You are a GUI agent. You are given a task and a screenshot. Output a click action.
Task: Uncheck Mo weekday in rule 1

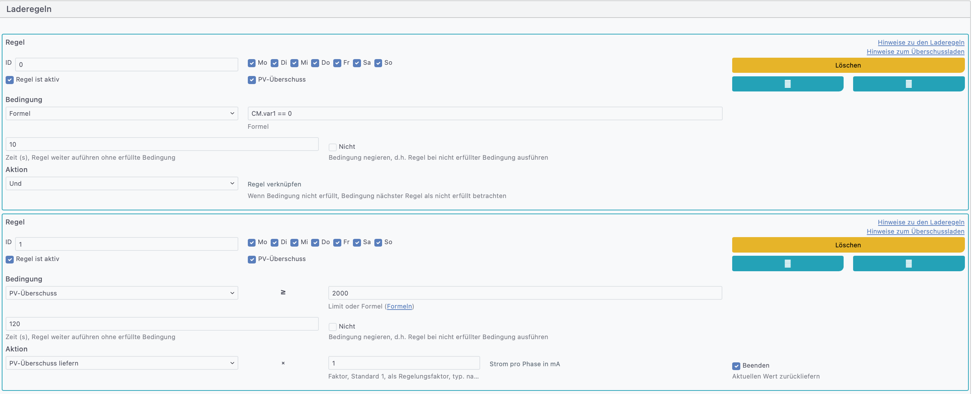tap(251, 243)
